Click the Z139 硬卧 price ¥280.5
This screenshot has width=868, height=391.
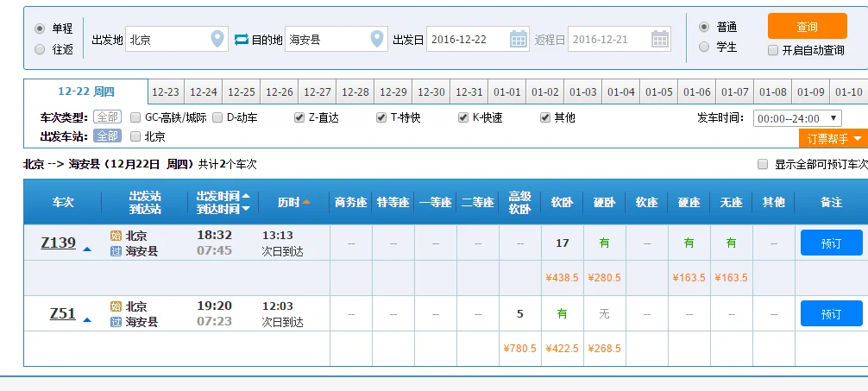604,277
